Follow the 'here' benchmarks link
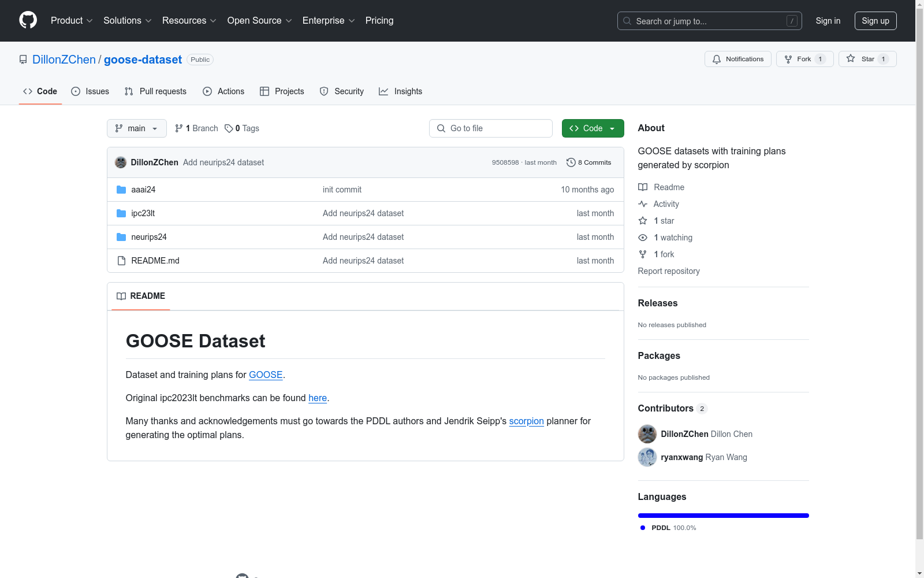The height and width of the screenshot is (578, 924). coord(318,398)
